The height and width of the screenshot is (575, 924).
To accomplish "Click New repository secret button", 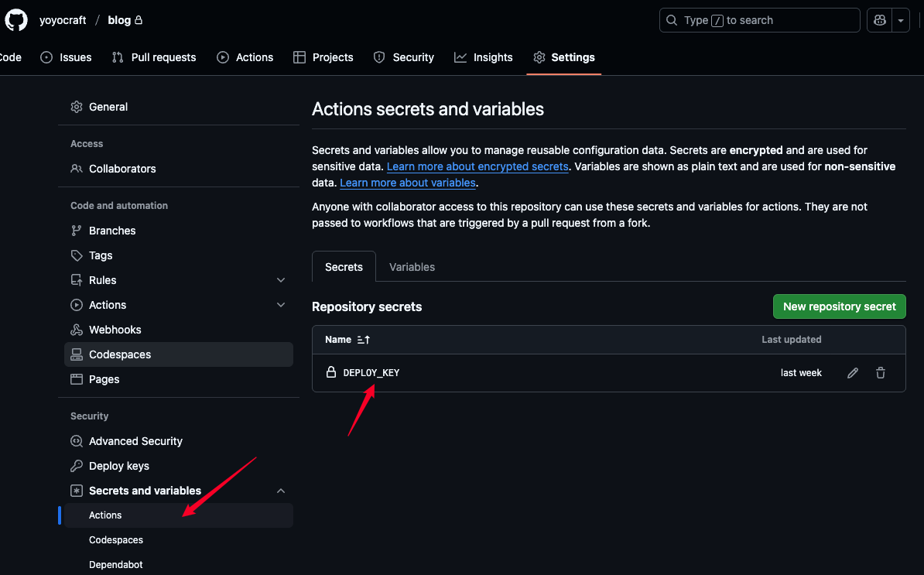I will pos(839,306).
